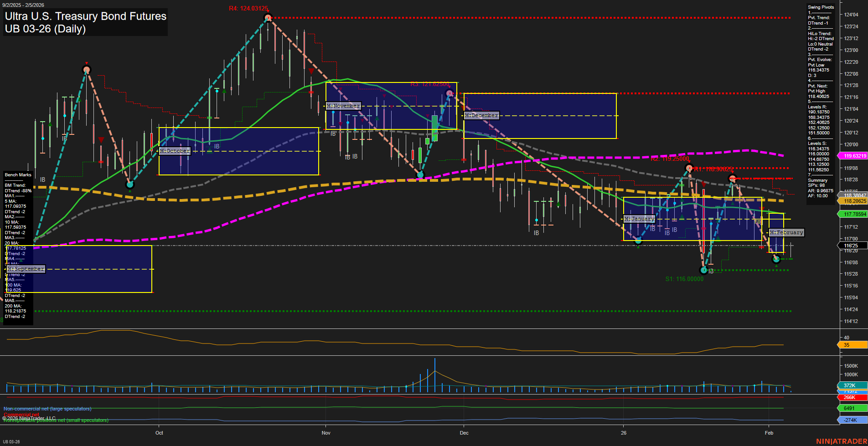Select the M:October monthly range label

point(175,151)
